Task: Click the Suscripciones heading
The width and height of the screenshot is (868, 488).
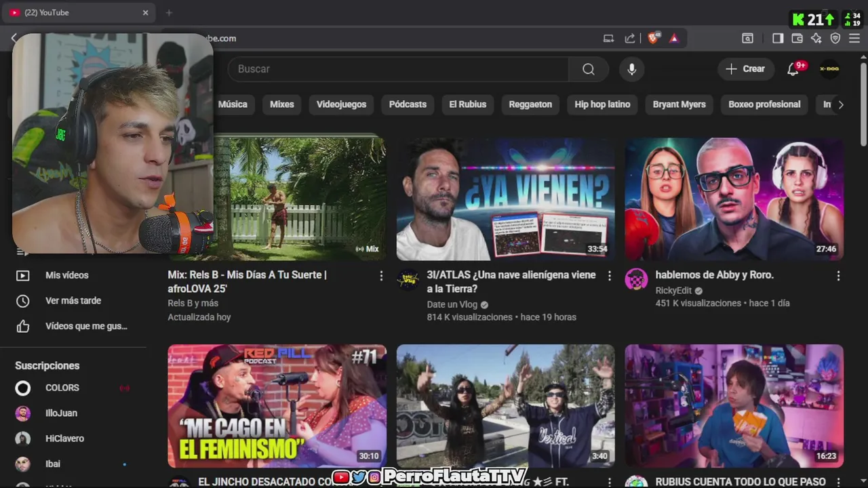Action: [47, 366]
